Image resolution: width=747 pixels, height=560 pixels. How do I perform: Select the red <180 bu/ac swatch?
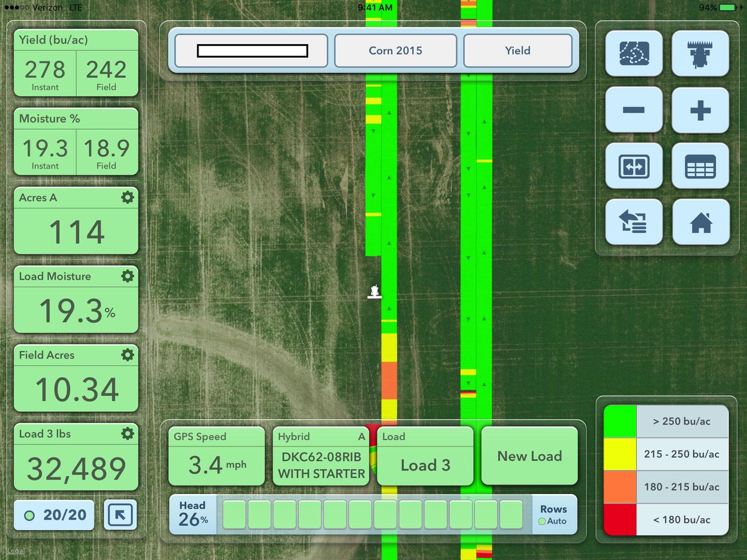click(x=620, y=520)
